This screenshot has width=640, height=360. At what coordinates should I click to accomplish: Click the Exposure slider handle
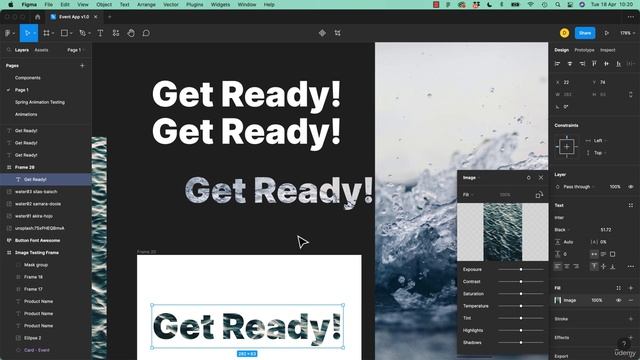pos(521,269)
